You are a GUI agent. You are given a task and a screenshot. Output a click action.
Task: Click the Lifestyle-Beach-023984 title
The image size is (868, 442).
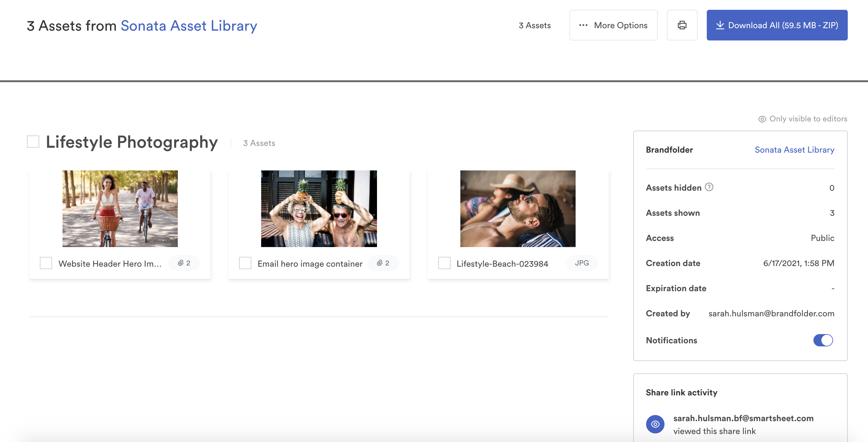point(502,264)
